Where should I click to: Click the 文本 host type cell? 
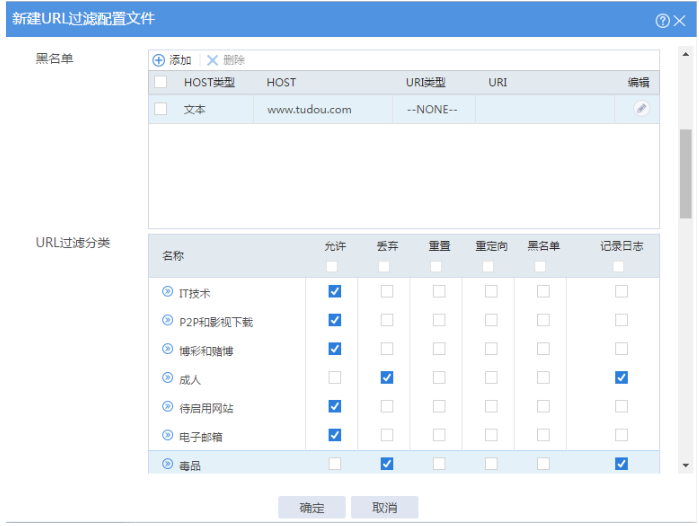(194, 109)
